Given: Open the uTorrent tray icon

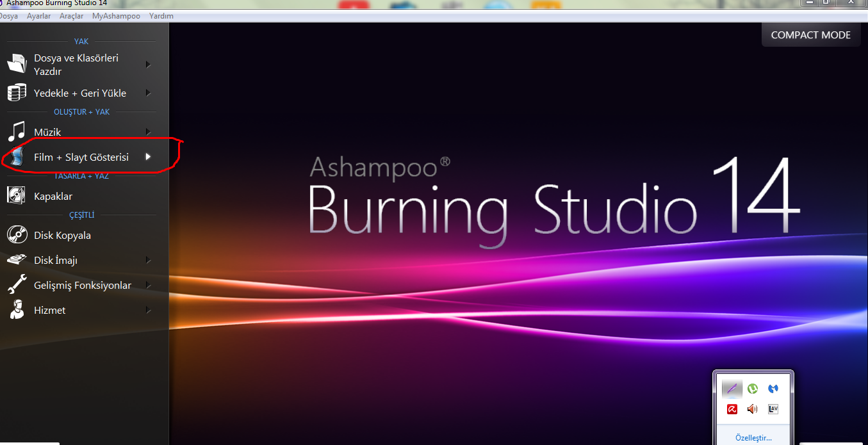Looking at the screenshot, I should click(753, 388).
